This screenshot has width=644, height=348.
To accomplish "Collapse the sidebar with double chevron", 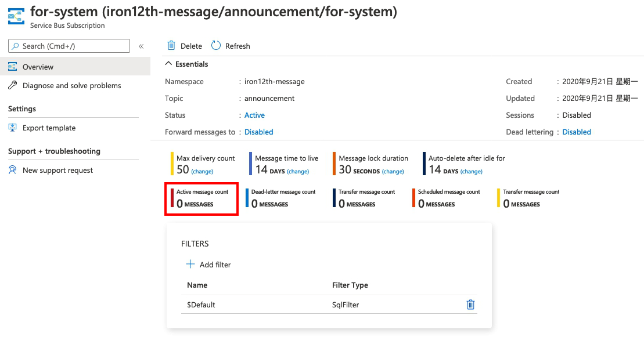I will [x=141, y=46].
